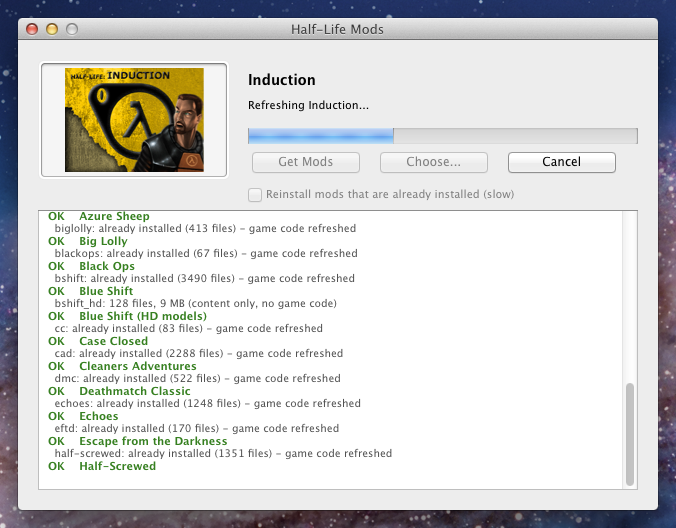Click the 'biglolly: already installed (413 files)' line
676x528 pixels.
tap(205, 228)
